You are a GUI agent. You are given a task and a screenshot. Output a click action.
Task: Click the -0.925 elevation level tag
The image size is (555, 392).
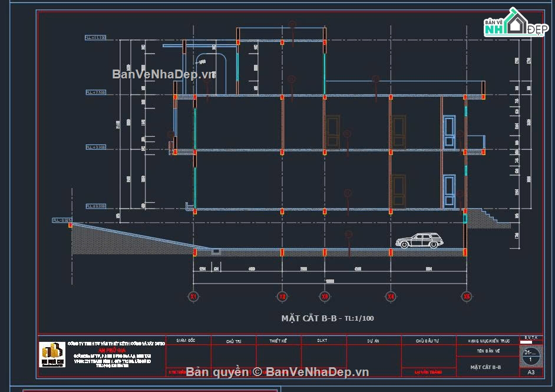click(62, 220)
